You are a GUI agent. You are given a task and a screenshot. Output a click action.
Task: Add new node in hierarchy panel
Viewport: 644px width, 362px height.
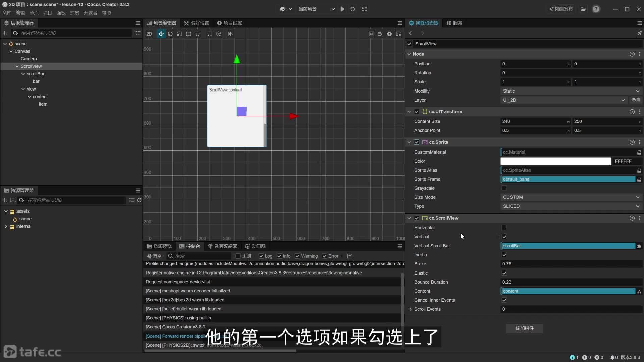pyautogui.click(x=5, y=33)
